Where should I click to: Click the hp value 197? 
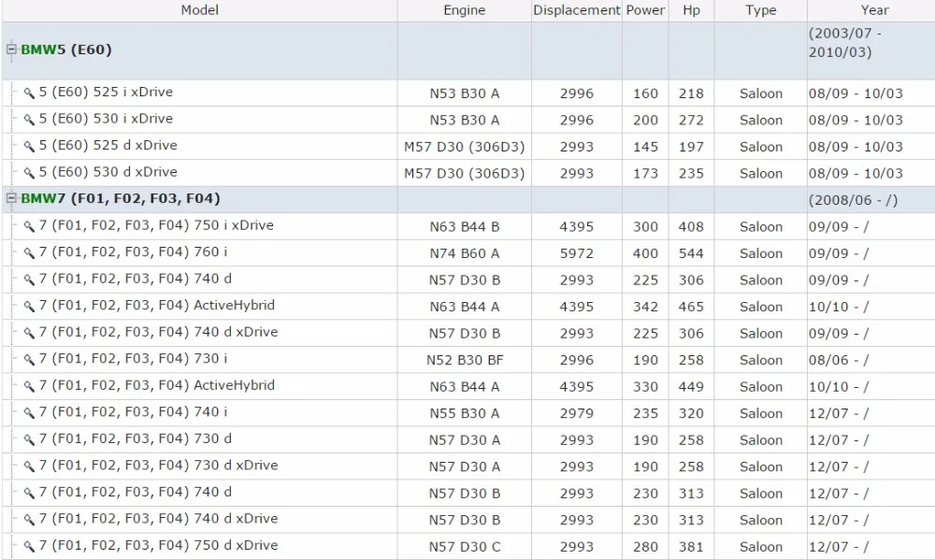pyautogui.click(x=691, y=147)
